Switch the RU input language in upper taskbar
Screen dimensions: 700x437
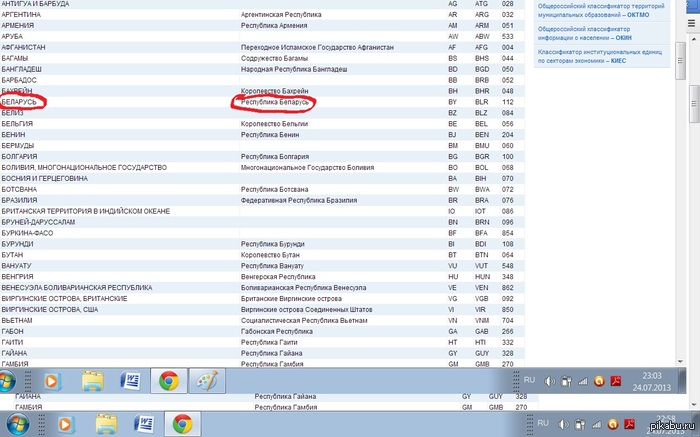[x=530, y=380]
